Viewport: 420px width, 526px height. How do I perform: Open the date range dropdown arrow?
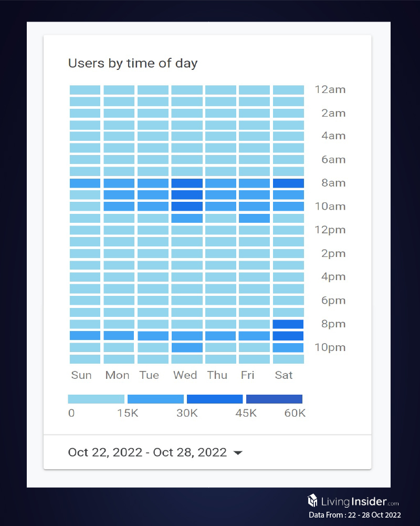click(x=238, y=453)
